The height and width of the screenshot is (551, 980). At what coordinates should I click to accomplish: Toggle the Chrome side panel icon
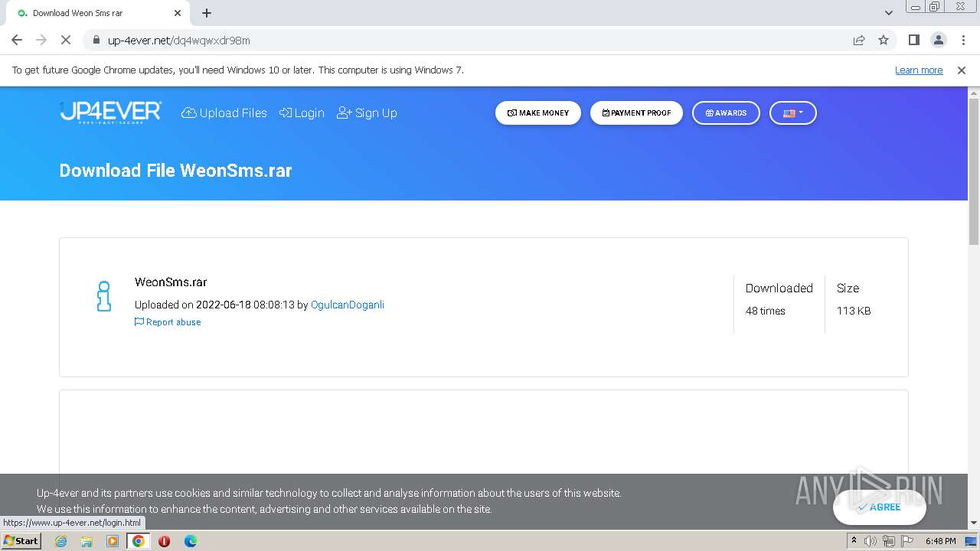point(913,40)
